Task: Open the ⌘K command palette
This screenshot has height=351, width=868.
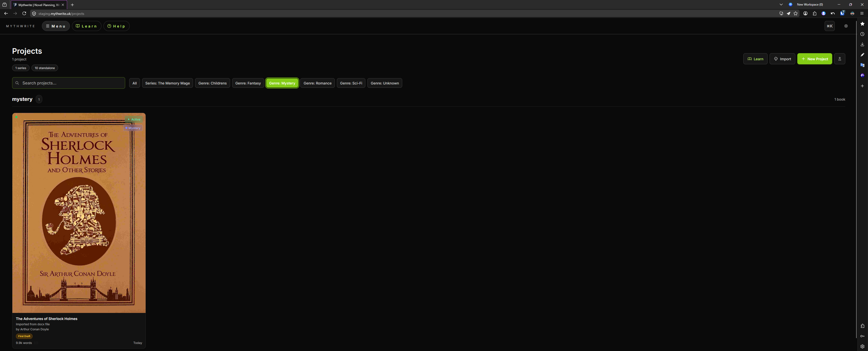Action: pyautogui.click(x=829, y=26)
